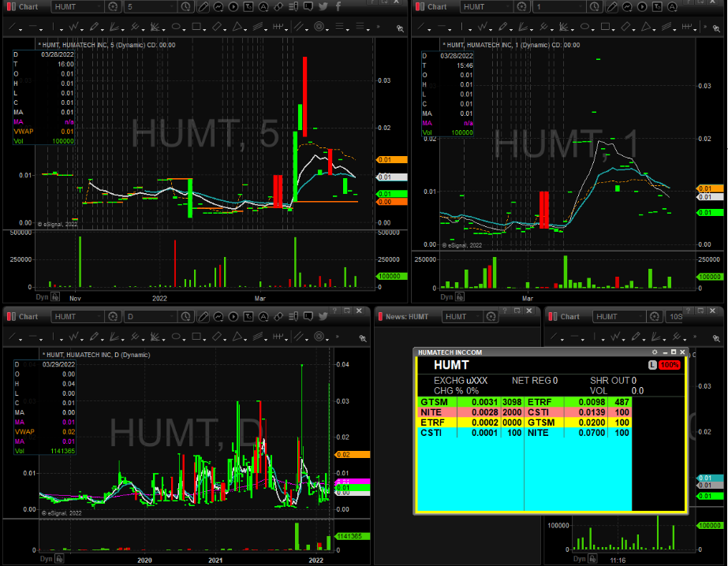This screenshot has height=566, width=728.
Task: Toggle the Dyn lock icon in 5-minute chart
Action: tap(55, 297)
